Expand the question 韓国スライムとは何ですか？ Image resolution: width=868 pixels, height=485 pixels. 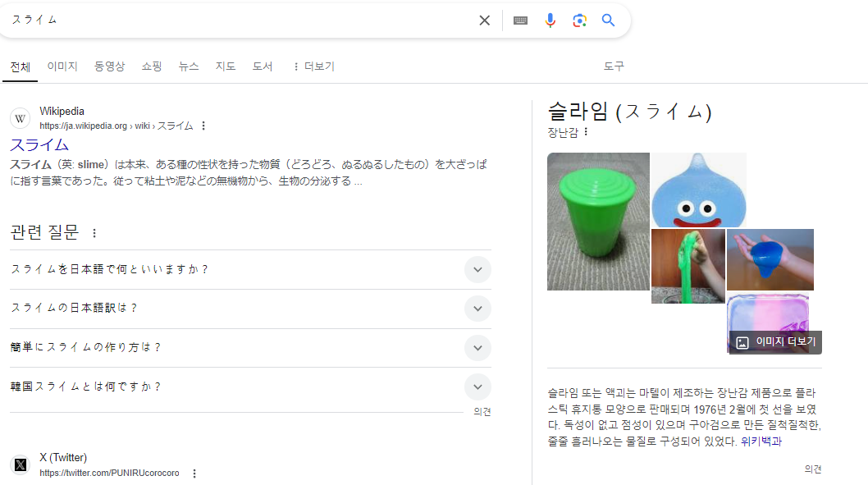tap(477, 387)
